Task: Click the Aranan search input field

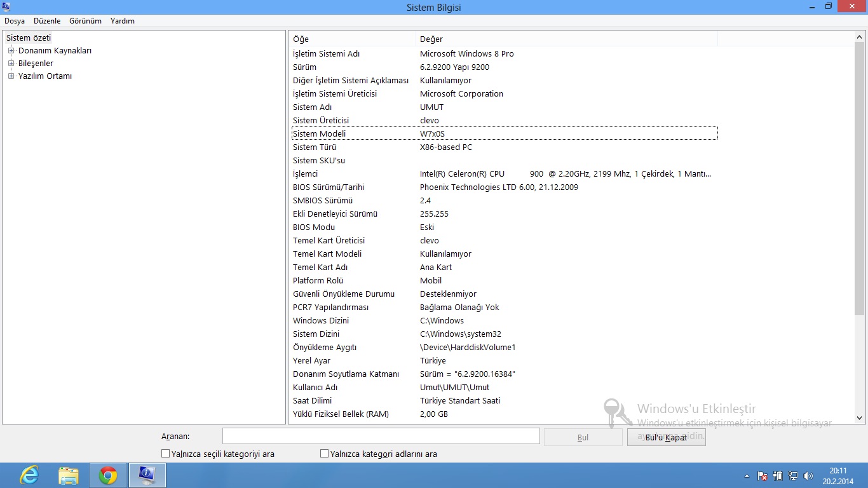Action: pos(381,436)
